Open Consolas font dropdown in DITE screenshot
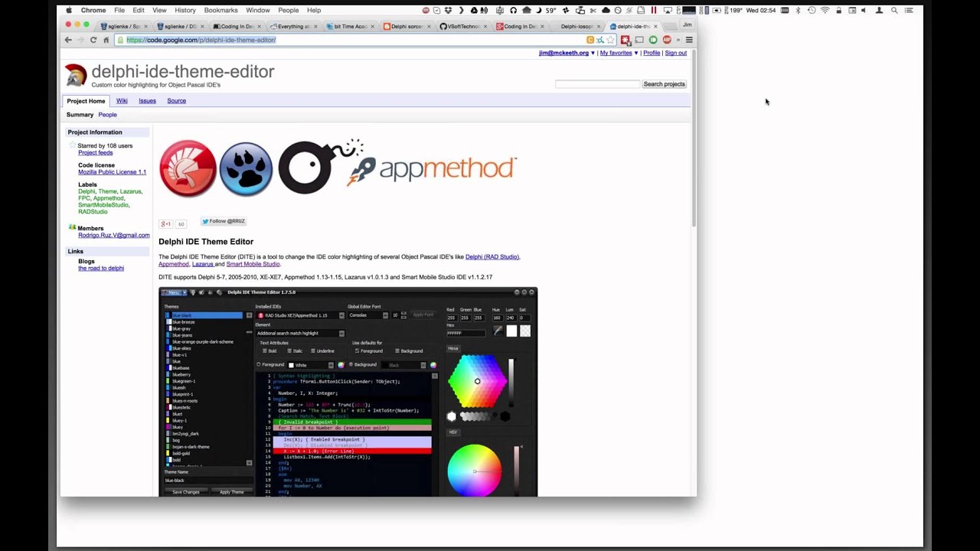This screenshot has height=551, width=980. [368, 315]
